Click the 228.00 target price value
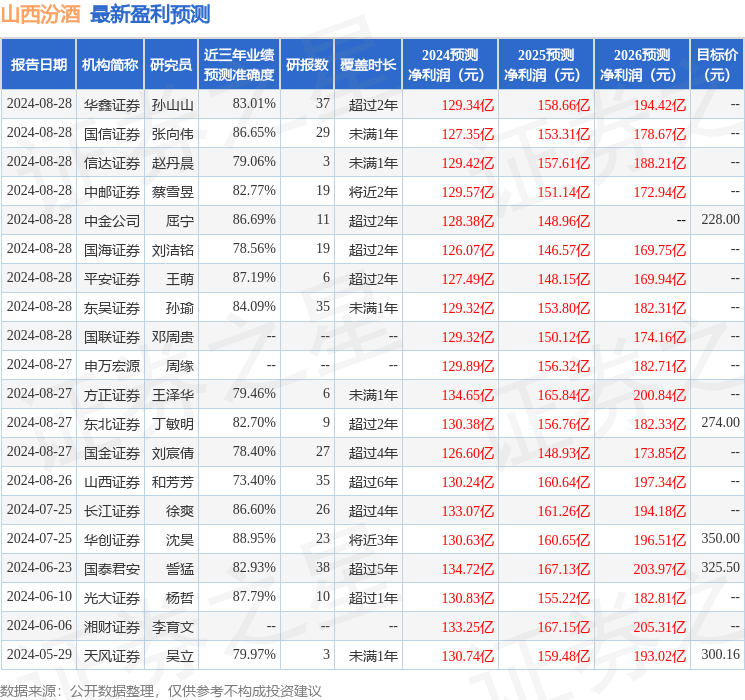Viewport: 745px width, 700px height. [720, 219]
